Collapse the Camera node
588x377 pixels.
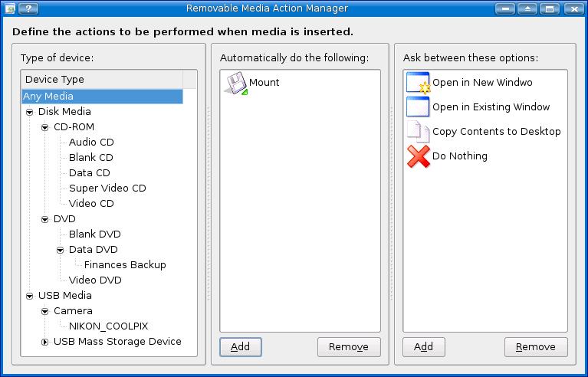(x=45, y=311)
